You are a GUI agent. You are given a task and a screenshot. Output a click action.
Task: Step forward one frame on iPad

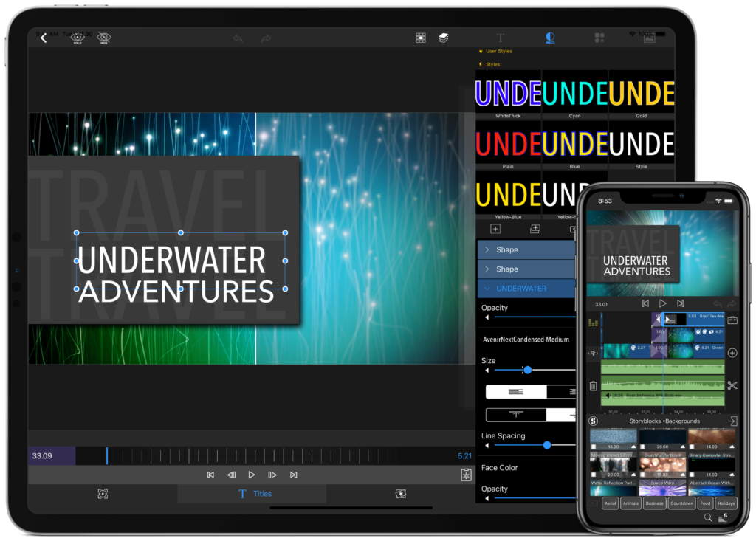coord(272,475)
